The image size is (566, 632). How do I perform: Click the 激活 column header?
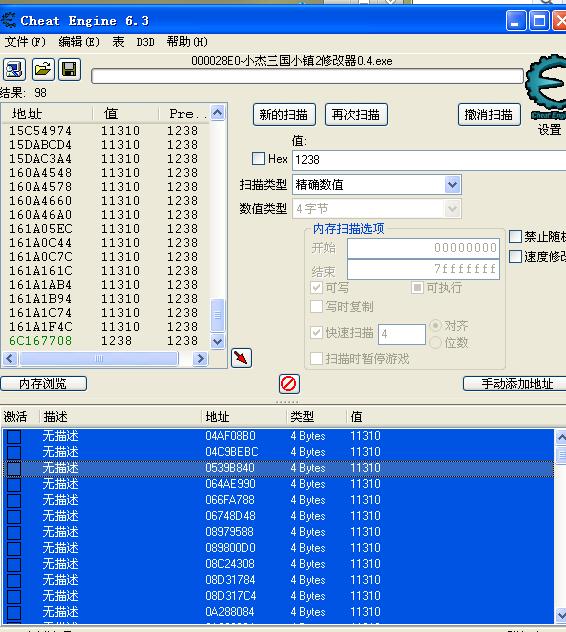coord(19,416)
